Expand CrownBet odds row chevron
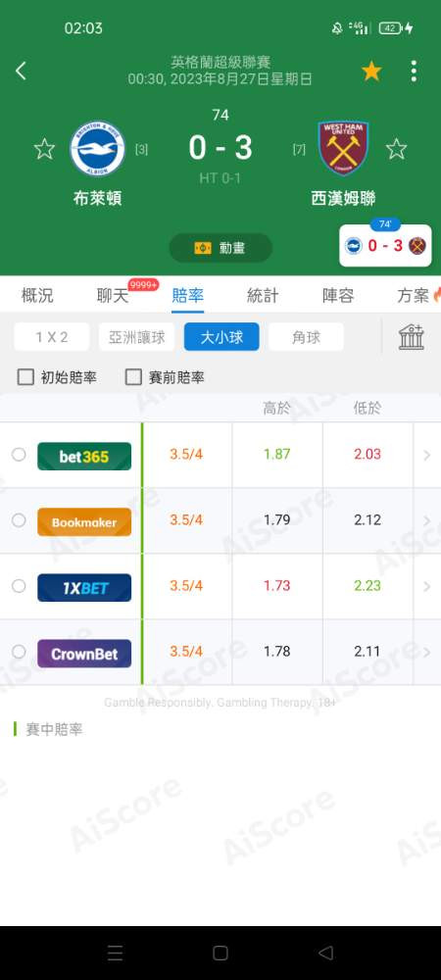 coord(427,652)
